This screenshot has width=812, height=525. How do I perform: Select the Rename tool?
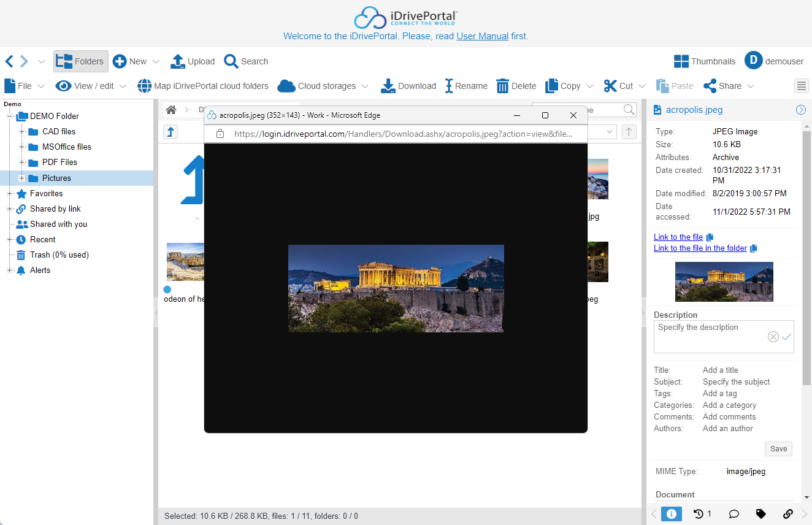point(449,86)
